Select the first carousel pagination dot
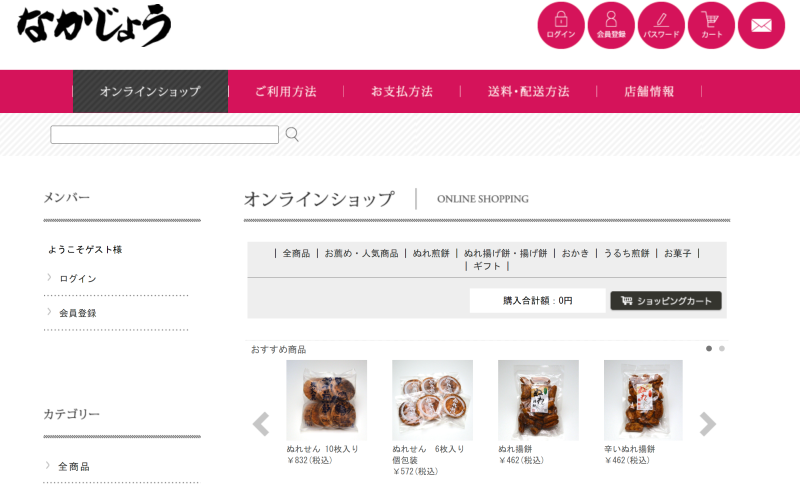This screenshot has width=800, height=485. (x=709, y=349)
